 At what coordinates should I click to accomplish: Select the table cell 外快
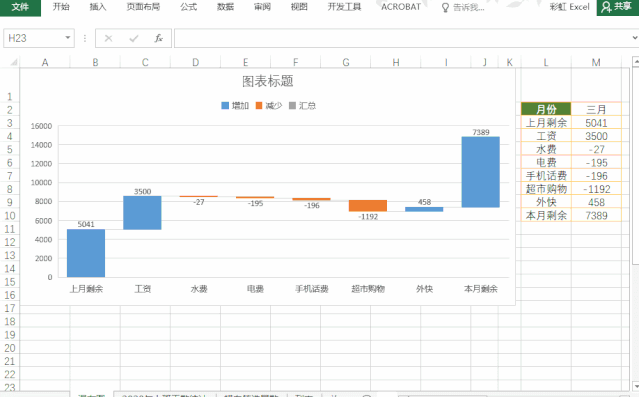tap(546, 202)
